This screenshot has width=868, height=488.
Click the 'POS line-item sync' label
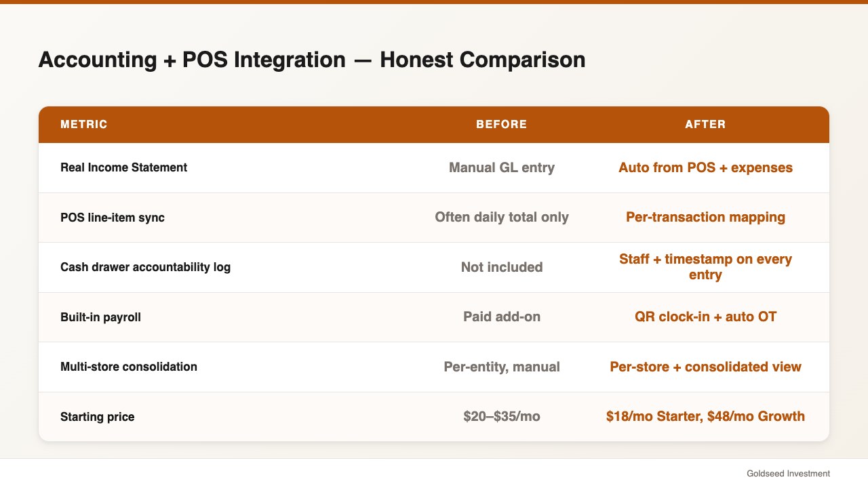(x=113, y=218)
